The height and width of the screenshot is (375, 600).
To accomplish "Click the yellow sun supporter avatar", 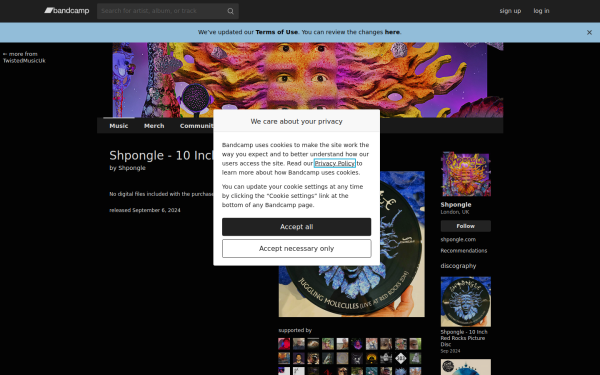I will click(372, 359).
